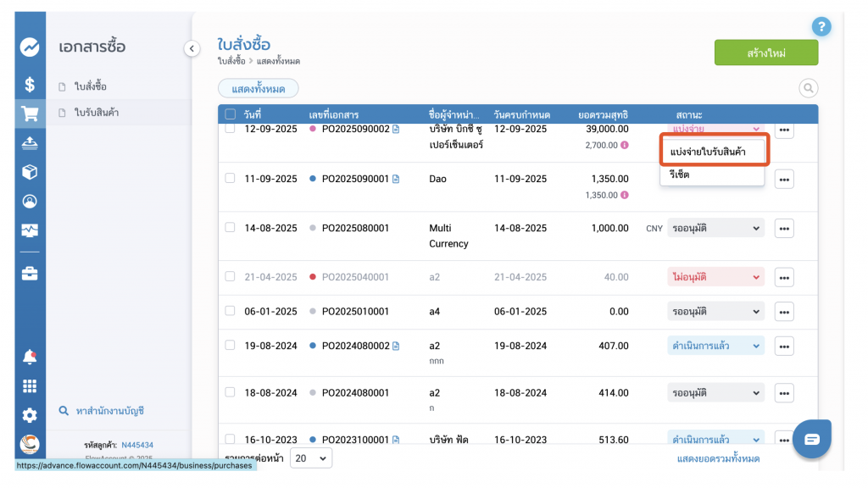
Task: Click the notification bell icon
Action: click(x=30, y=358)
